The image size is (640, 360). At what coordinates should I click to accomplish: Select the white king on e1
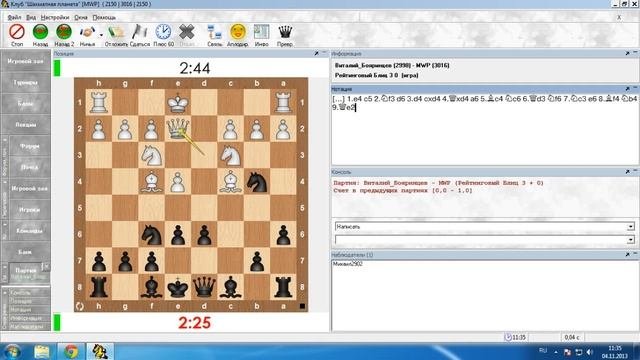tap(178, 102)
